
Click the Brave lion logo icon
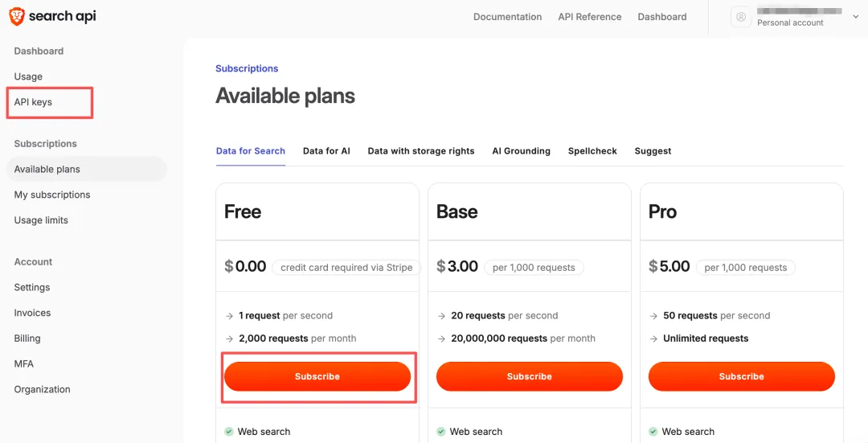pos(16,16)
